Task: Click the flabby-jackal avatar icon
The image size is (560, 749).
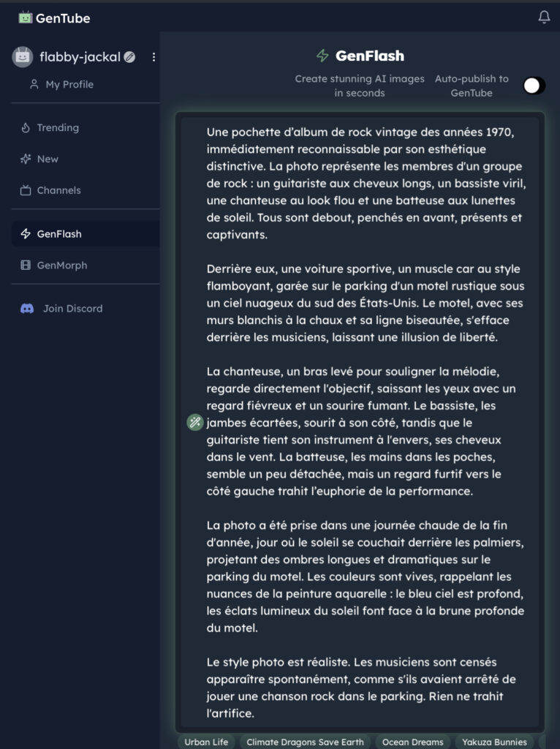Action: [23, 57]
